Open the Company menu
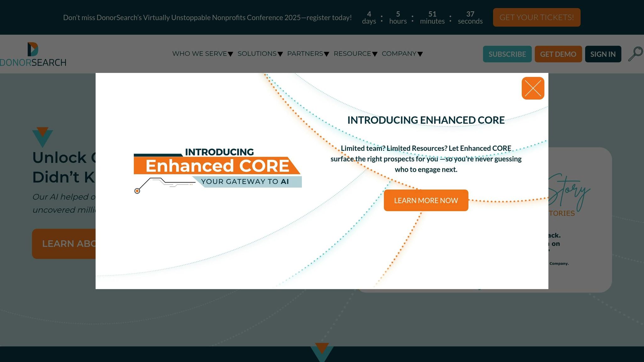Screen dimensions: 644x362 tap(399, 54)
